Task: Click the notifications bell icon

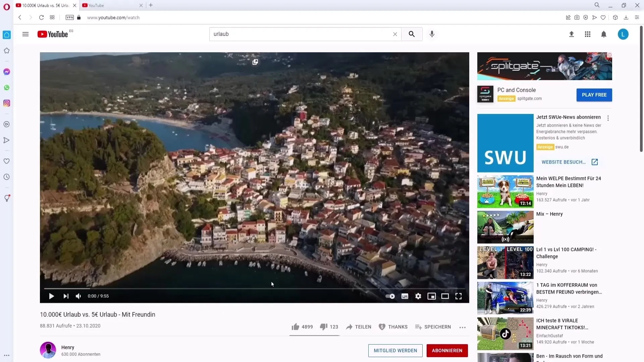Action: point(604,34)
